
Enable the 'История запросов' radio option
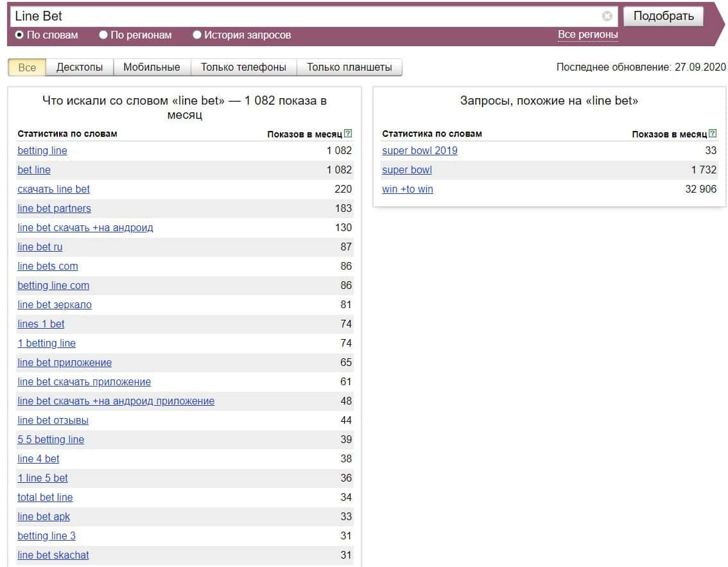coord(197,35)
